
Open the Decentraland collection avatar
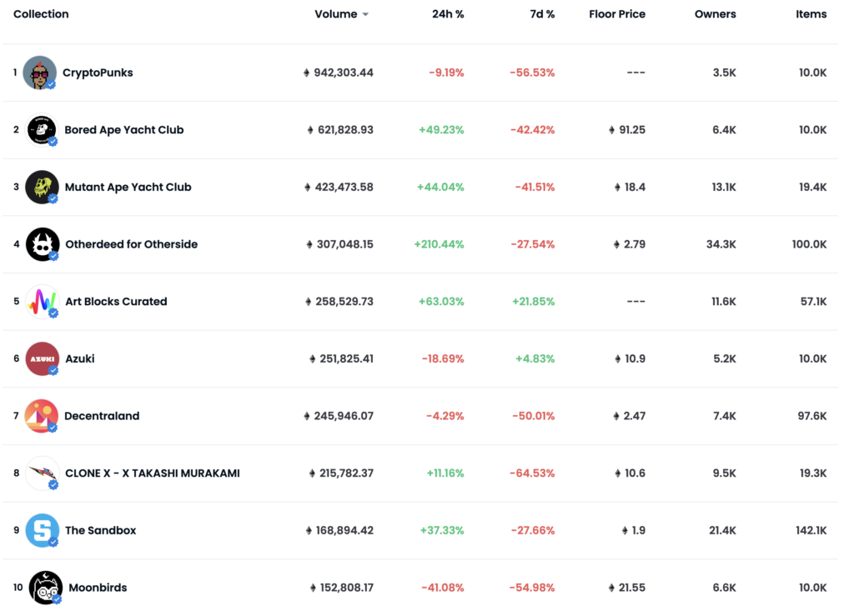pyautogui.click(x=42, y=416)
